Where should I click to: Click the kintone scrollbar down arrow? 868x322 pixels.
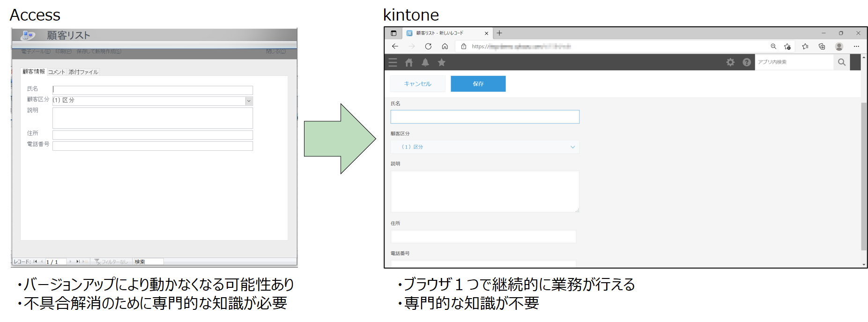coord(864,264)
